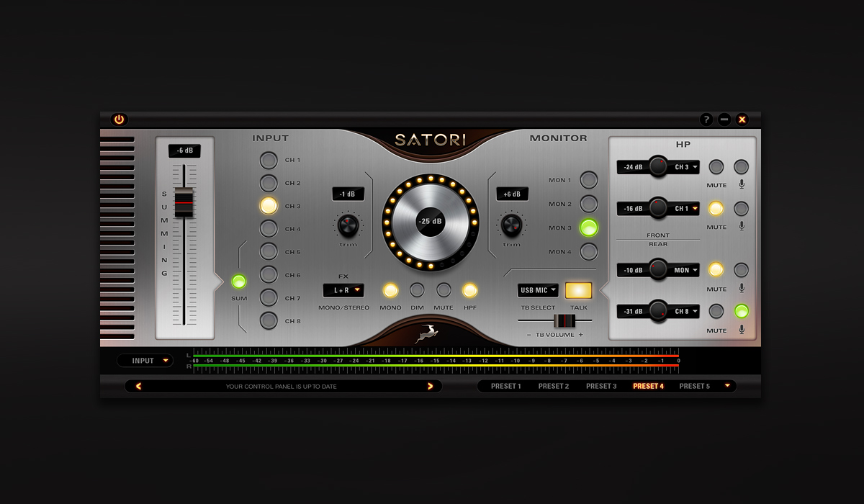Enable the DIM button
Viewport: 864px width, 504px height.
[417, 290]
